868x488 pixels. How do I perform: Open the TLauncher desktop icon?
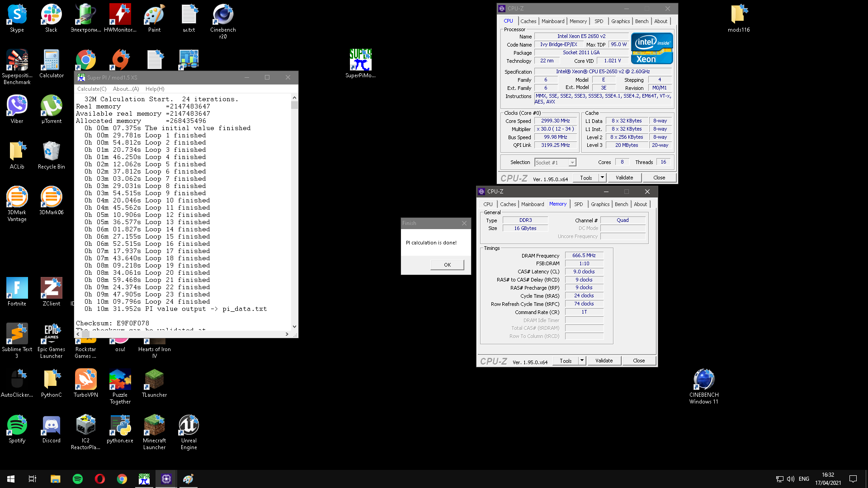pos(154,383)
